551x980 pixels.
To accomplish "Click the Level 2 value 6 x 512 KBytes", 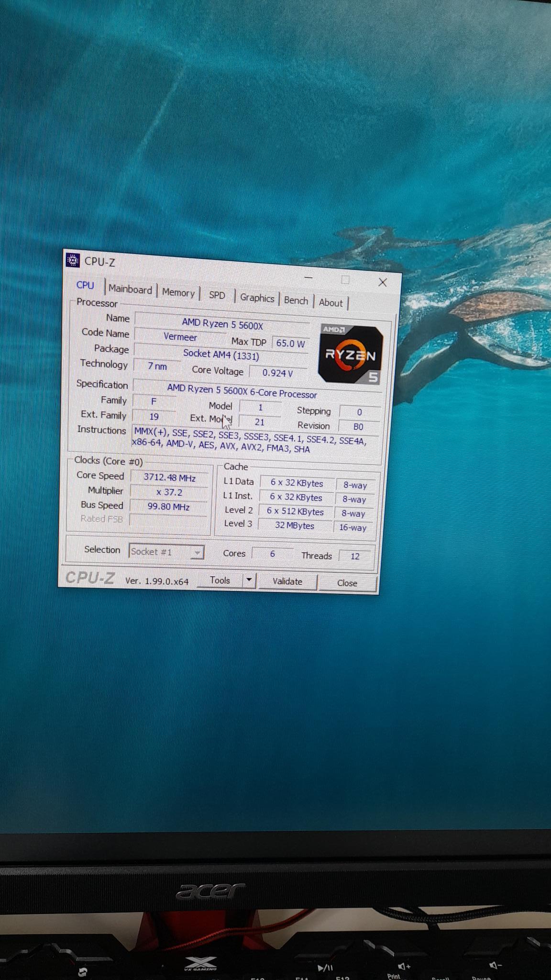I will point(296,512).
